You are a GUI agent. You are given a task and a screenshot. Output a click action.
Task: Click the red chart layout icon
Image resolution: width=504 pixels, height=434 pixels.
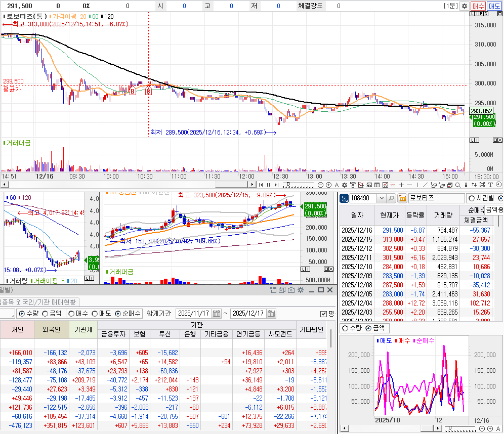385,185
